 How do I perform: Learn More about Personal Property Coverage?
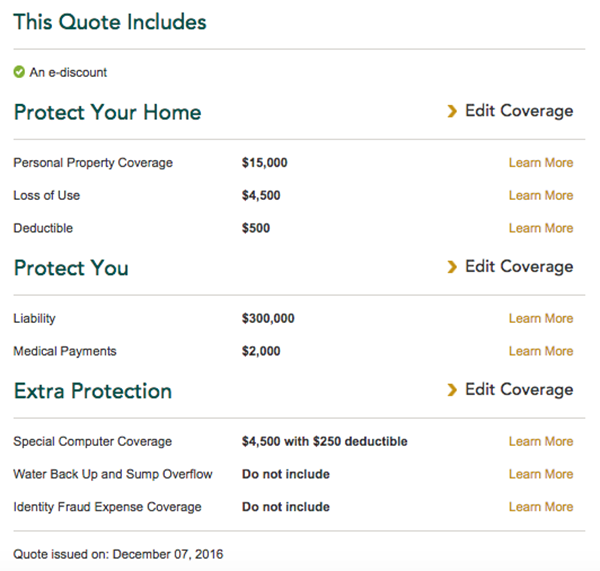[541, 163]
